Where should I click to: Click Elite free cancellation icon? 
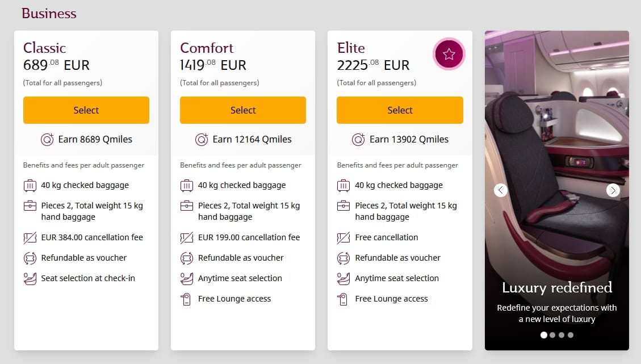click(x=343, y=237)
